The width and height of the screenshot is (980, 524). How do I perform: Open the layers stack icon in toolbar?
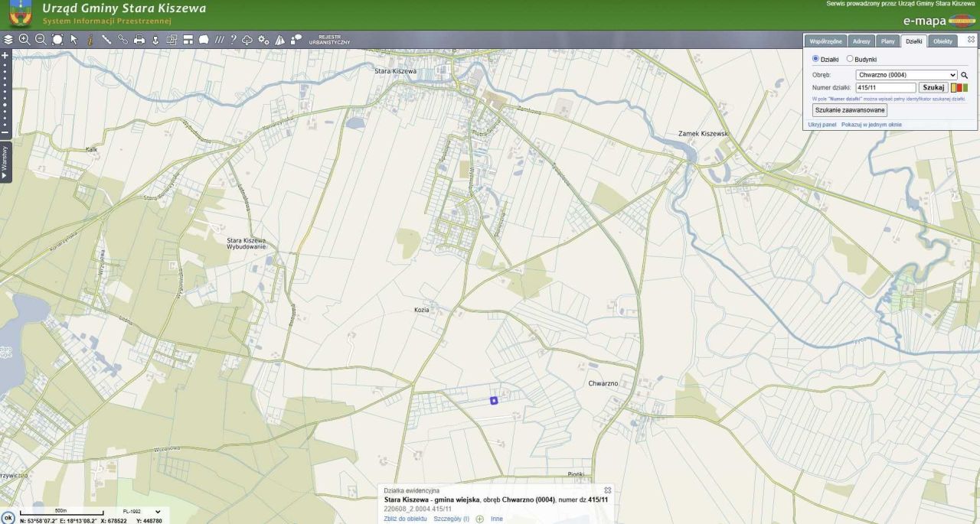[x=8, y=40]
